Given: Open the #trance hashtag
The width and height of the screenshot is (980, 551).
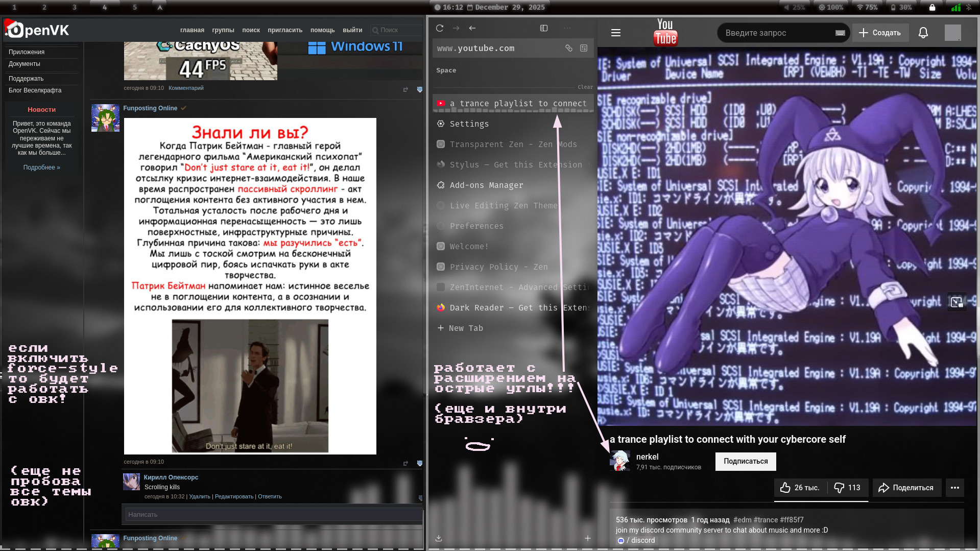Looking at the screenshot, I should [x=766, y=520].
